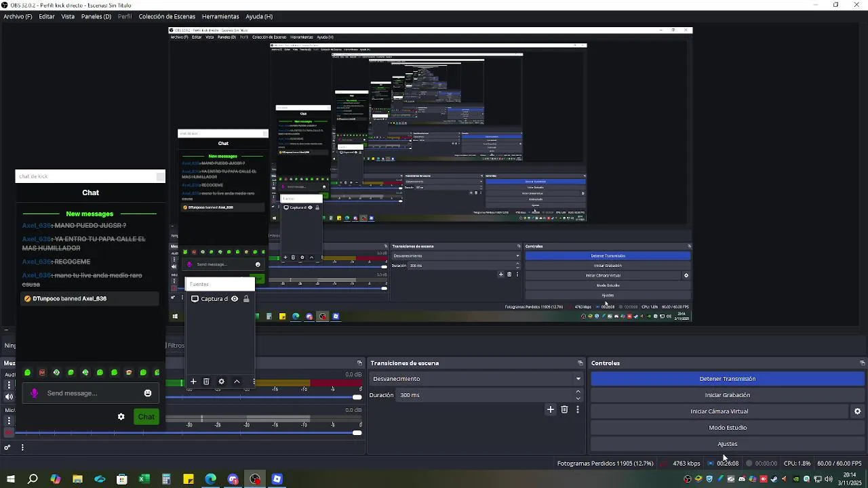The height and width of the screenshot is (488, 868).
Task: Open the Roblox app in the taskbar
Action: tap(277, 479)
